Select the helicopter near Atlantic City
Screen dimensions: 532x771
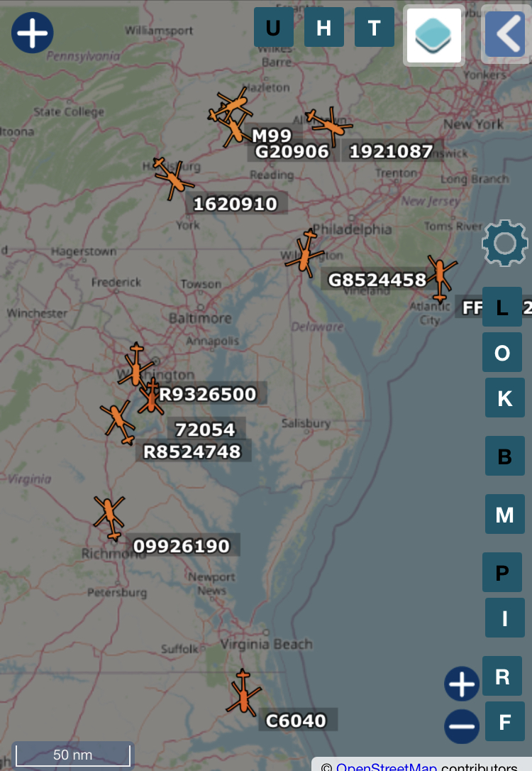pyautogui.click(x=441, y=278)
